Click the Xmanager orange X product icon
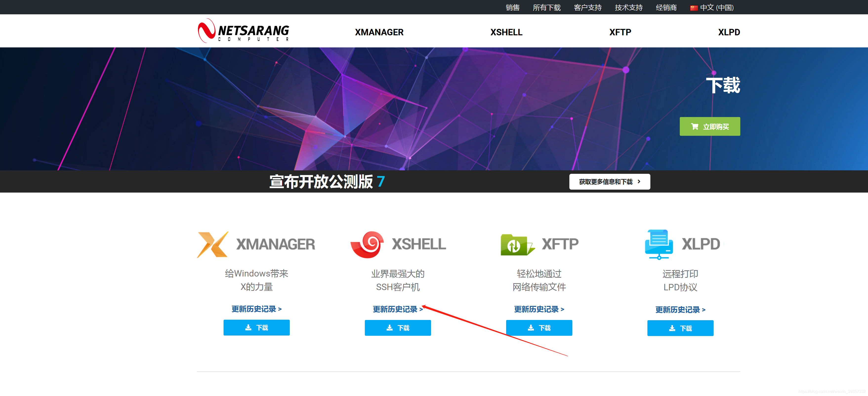Screen dimensions: 868x396 [213, 244]
